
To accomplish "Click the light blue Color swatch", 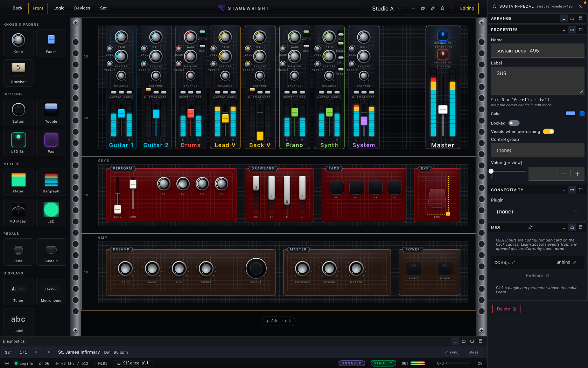I will pyautogui.click(x=570, y=114).
